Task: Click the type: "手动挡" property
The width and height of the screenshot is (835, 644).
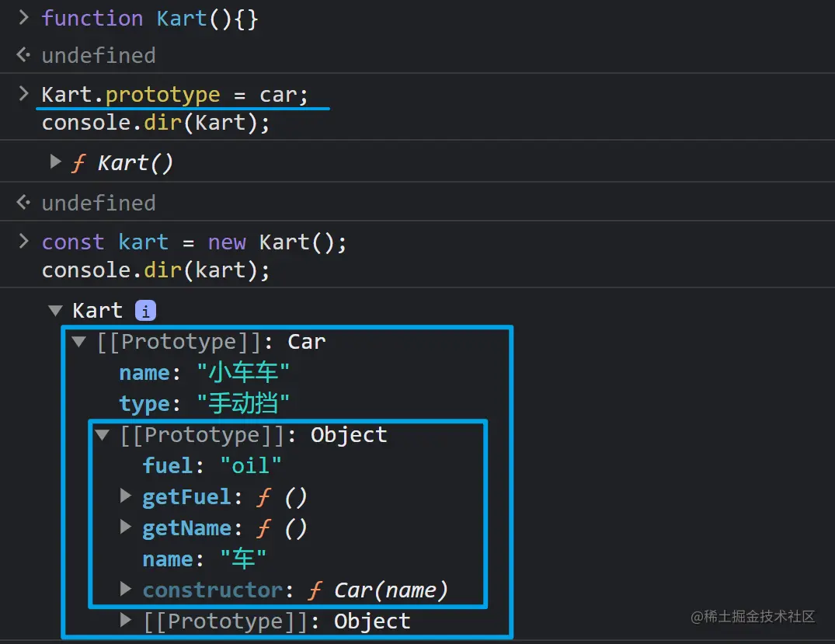Action: (204, 403)
